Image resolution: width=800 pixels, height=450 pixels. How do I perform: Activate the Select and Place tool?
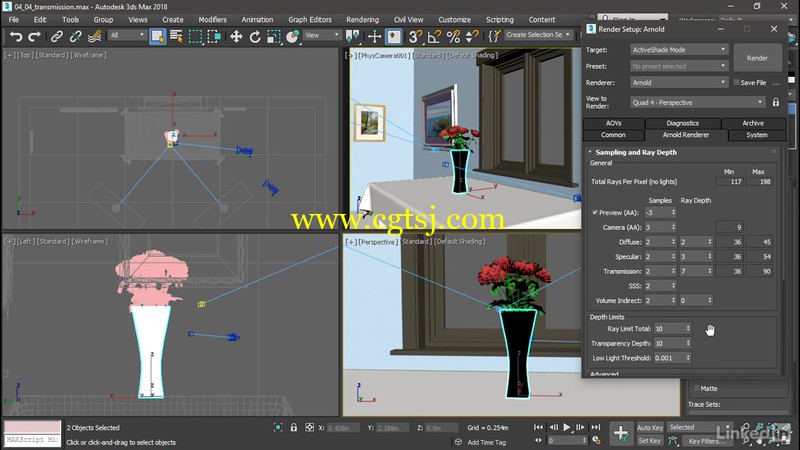click(292, 36)
